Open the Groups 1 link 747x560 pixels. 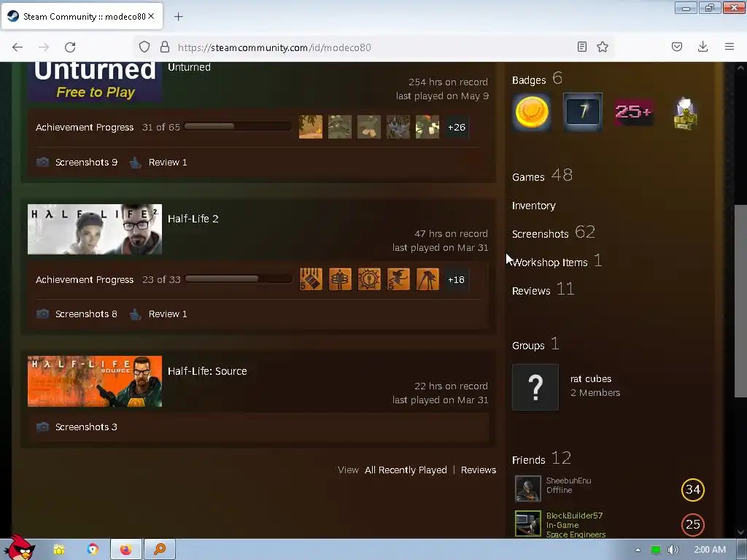535,344
